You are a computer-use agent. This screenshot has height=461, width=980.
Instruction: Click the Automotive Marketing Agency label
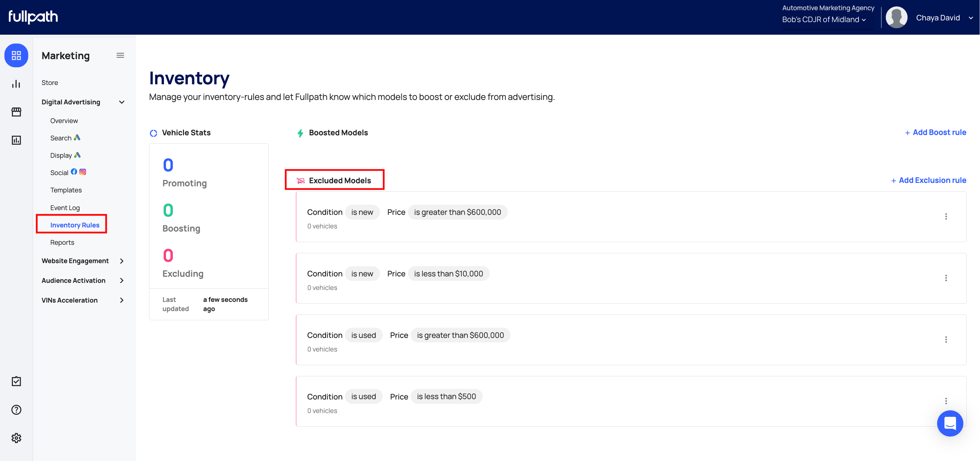pyautogui.click(x=828, y=7)
